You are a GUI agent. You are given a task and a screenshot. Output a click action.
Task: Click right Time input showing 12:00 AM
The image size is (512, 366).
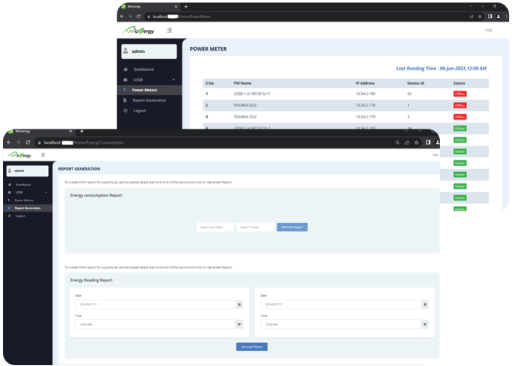(x=341, y=324)
